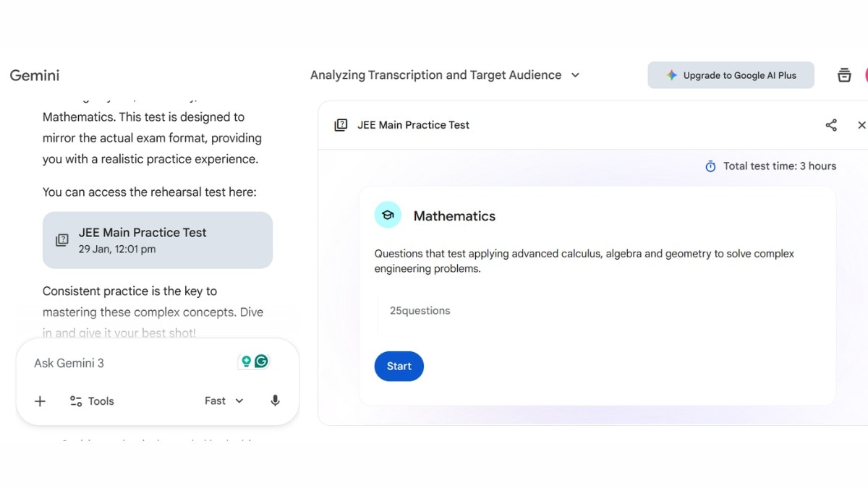Click the Upgrade to Google AI Plus button

[x=731, y=74]
